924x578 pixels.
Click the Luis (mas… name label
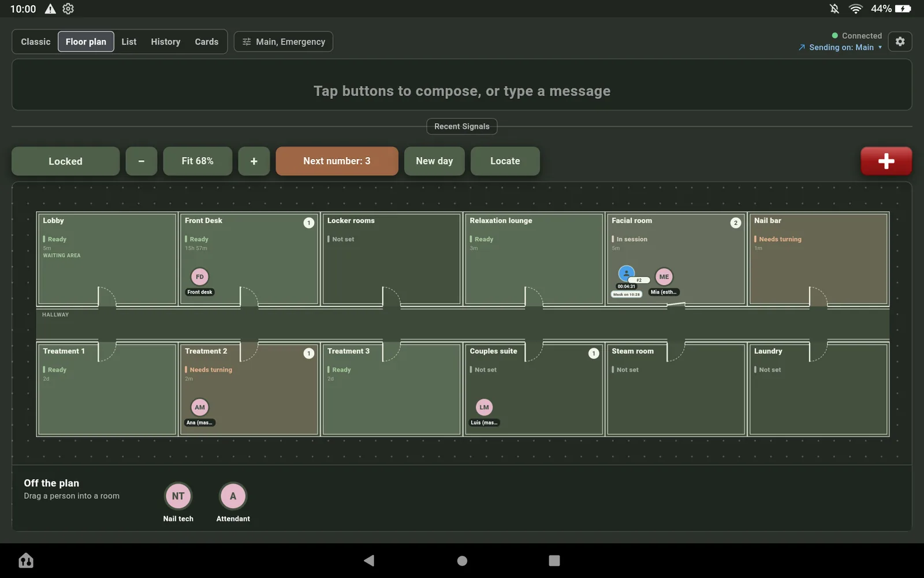click(x=484, y=423)
